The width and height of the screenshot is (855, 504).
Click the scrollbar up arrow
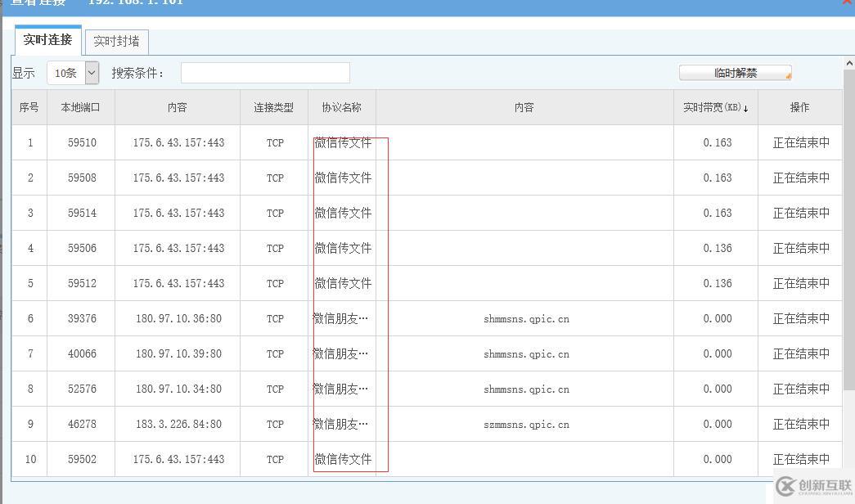pos(849,63)
